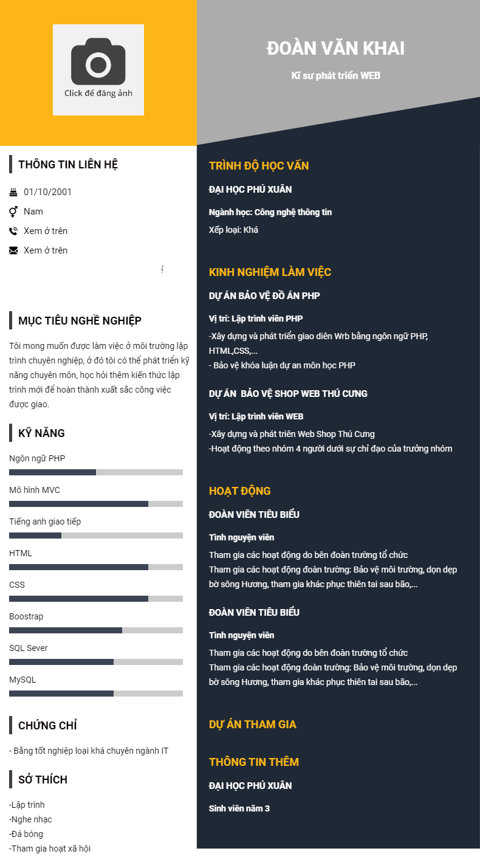480x868 pixels.
Task: Click the KINH NGHIỆM LÀM VIỆC heading
Action: point(270,272)
